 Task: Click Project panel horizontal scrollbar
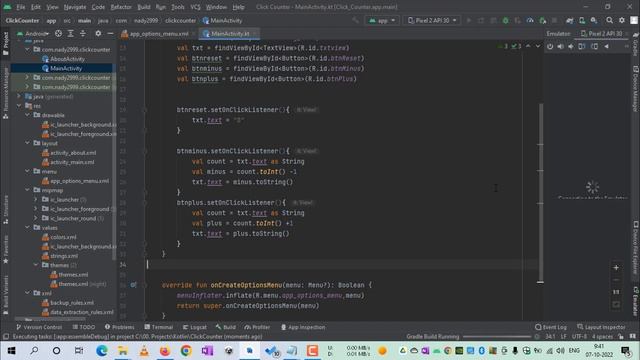coord(51,319)
